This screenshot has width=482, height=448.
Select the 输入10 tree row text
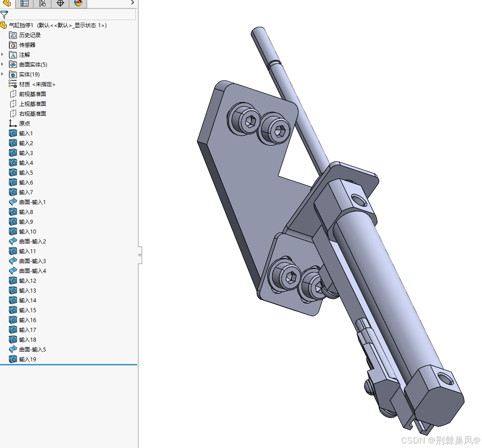click(x=28, y=232)
